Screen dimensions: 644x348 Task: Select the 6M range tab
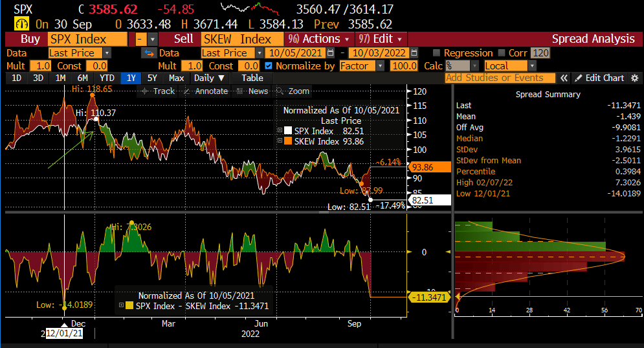pos(83,78)
